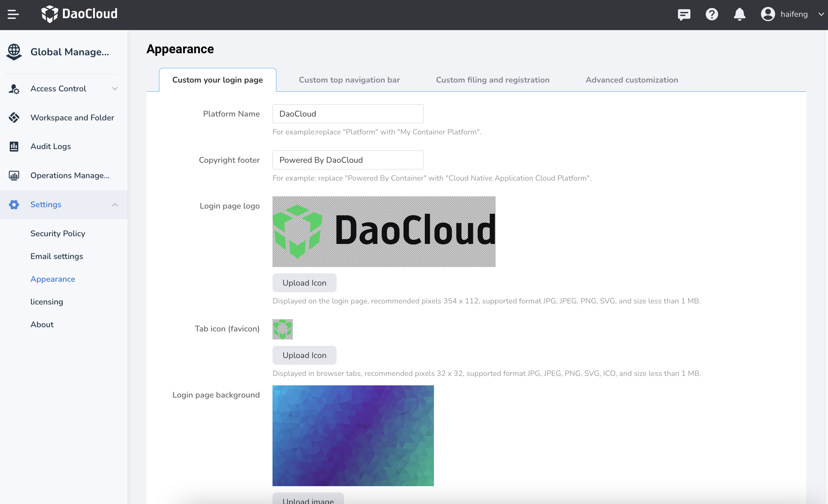Open the About settings page
The height and width of the screenshot is (504, 828).
[x=42, y=324]
